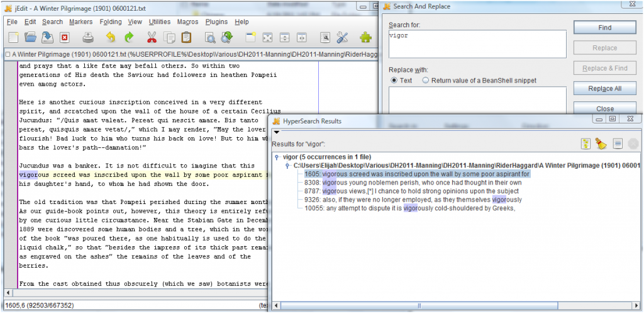Click the green Redo arrow icon
The image size is (644, 313).
coord(129,38)
